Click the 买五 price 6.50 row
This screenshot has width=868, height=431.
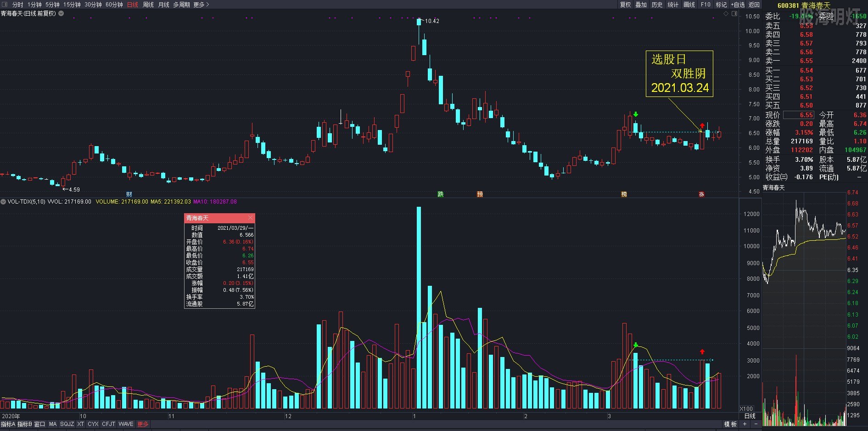816,105
